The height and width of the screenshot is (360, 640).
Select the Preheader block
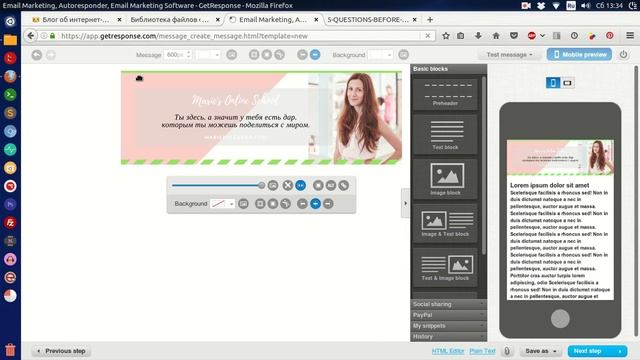point(445,94)
